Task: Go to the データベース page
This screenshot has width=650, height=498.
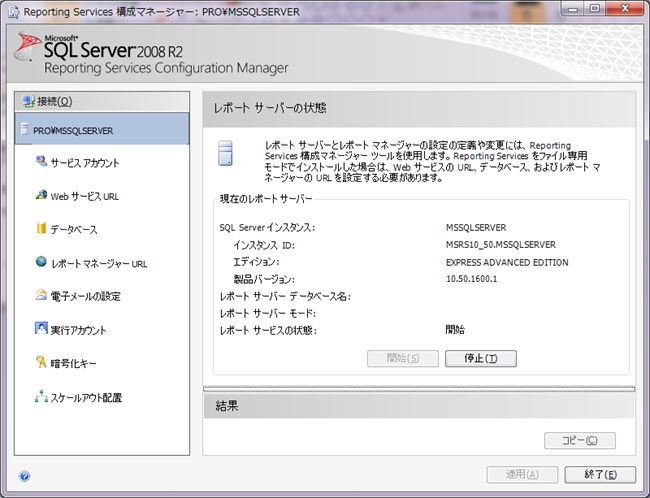Action: coord(73,229)
